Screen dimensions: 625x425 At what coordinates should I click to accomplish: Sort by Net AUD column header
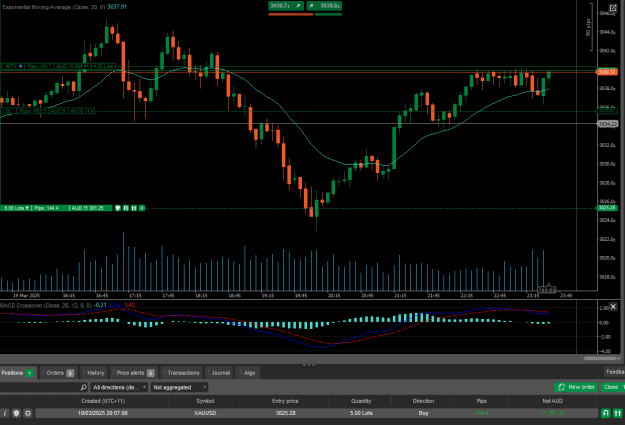tap(552, 401)
